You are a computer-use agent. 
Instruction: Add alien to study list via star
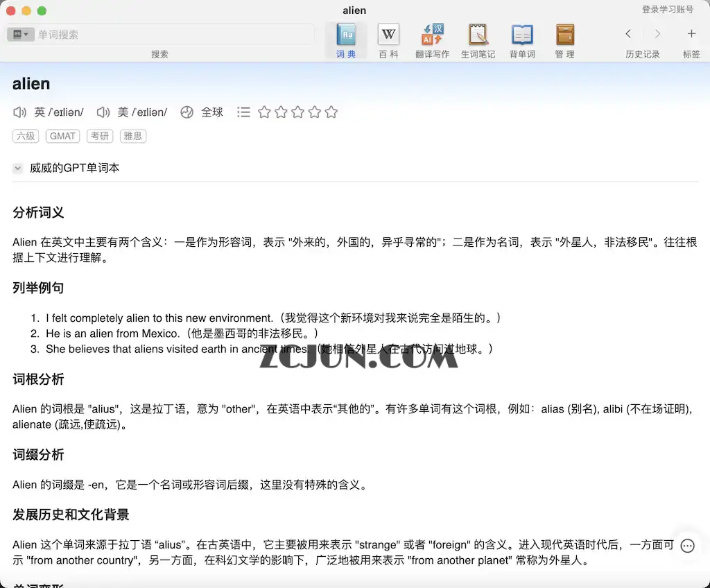tap(264, 112)
